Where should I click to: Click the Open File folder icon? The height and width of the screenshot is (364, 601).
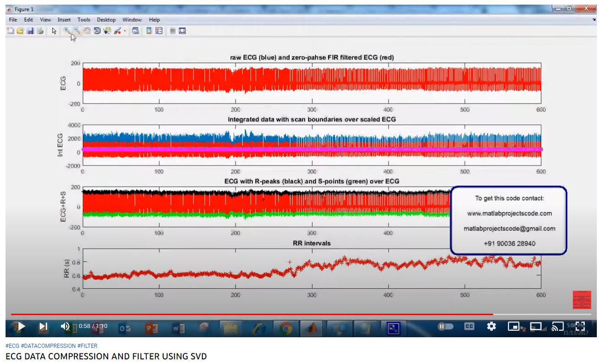20,31
